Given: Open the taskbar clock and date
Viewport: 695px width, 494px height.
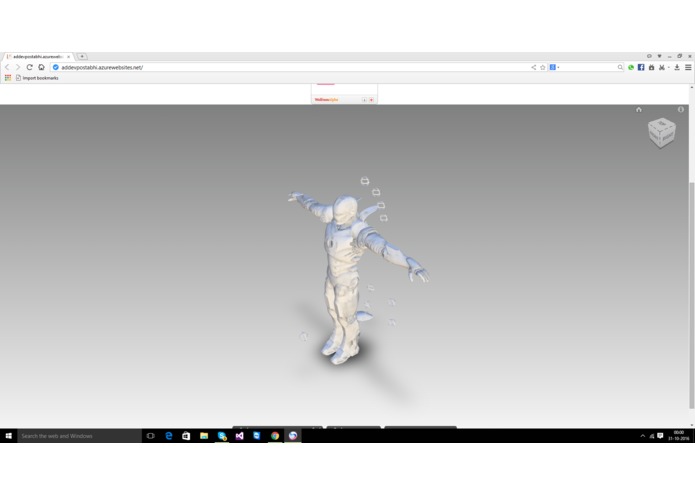Looking at the screenshot, I should coord(679,436).
